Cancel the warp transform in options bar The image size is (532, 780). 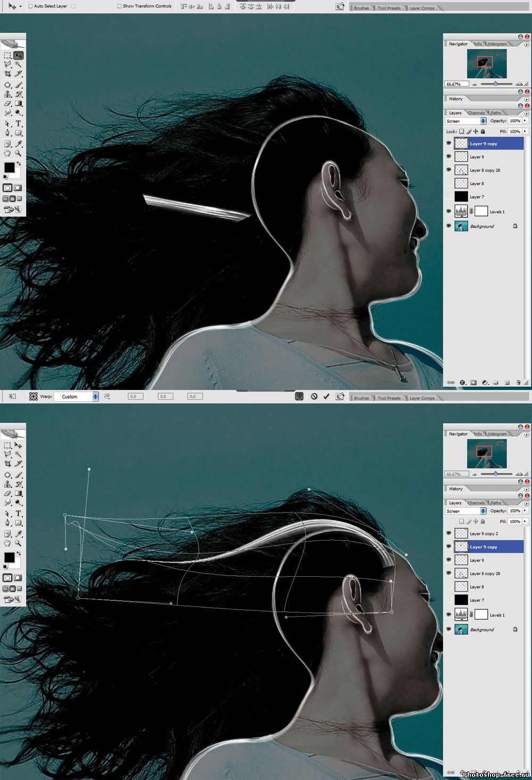point(314,396)
